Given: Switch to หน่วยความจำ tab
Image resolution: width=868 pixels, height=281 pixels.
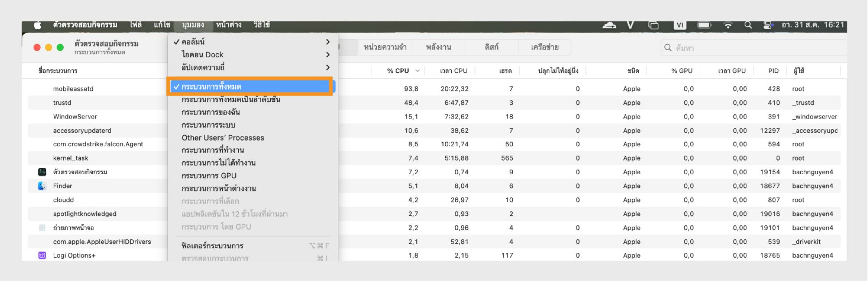Looking at the screenshot, I should [x=385, y=47].
